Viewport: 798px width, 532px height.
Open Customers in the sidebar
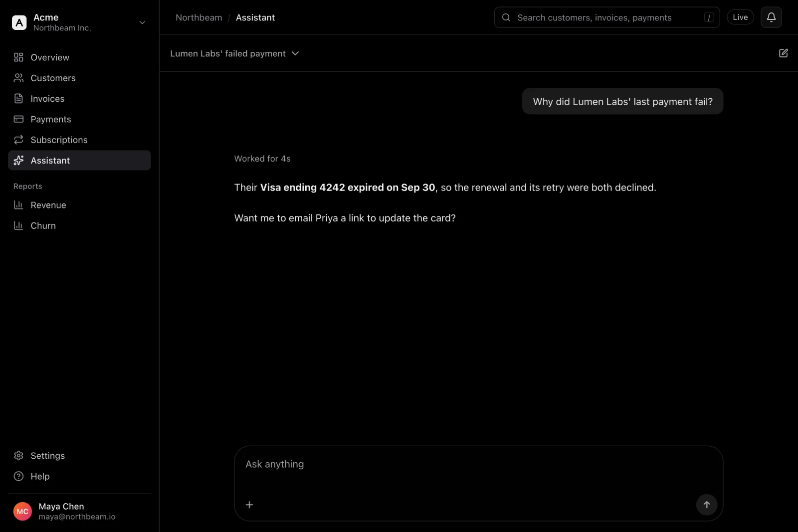(79, 78)
